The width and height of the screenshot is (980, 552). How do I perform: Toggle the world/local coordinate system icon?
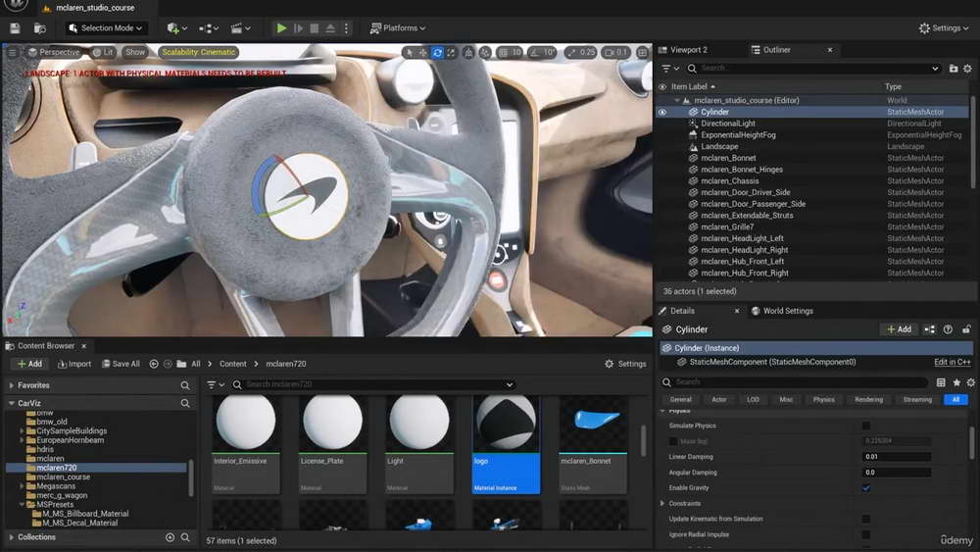468,53
